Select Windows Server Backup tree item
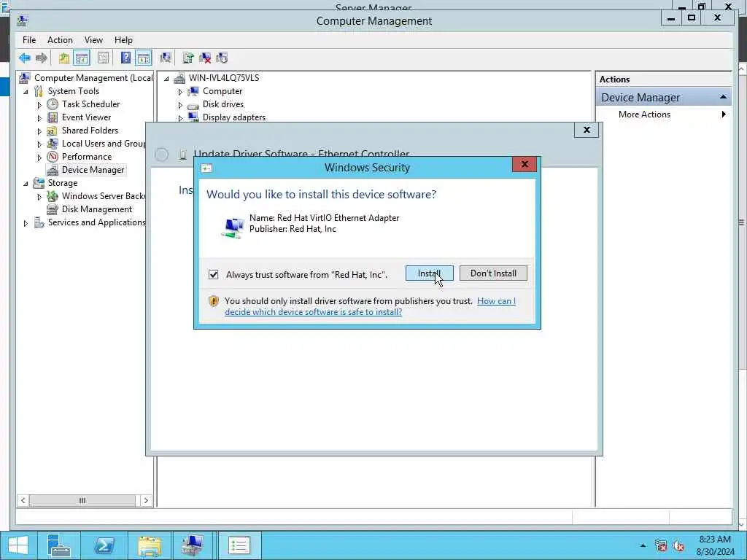The image size is (747, 560). pyautogui.click(x=103, y=196)
